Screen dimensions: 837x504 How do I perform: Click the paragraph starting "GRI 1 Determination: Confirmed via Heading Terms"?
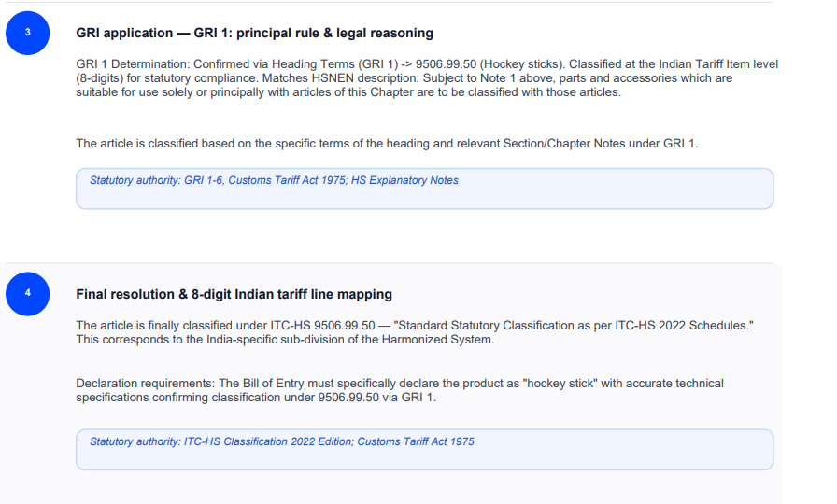(x=427, y=77)
